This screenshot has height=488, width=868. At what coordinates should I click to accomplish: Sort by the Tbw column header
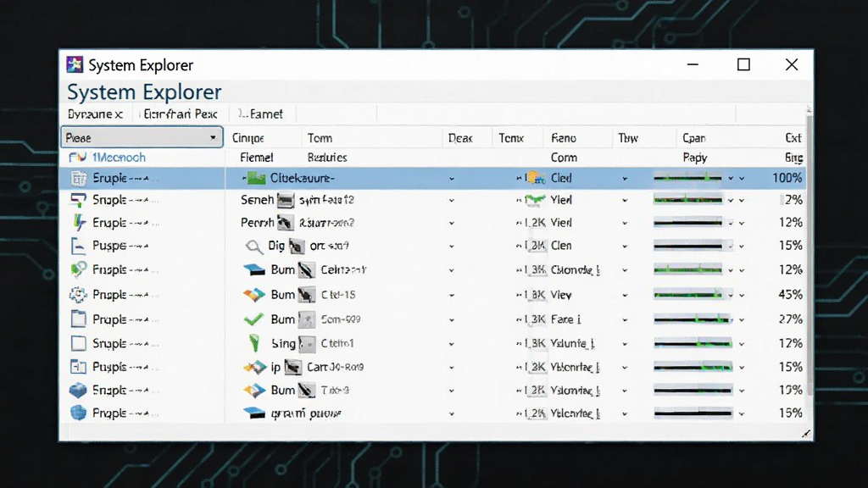[628, 138]
